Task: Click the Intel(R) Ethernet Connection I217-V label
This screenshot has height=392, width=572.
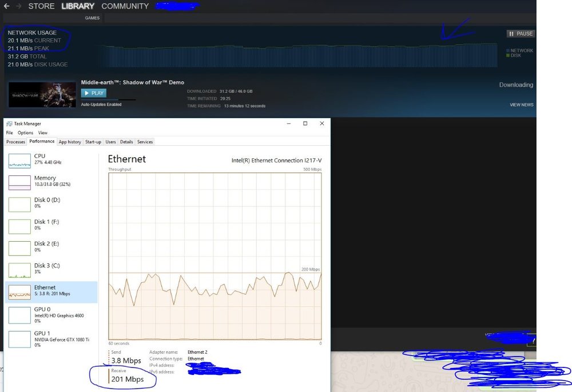Action: click(x=276, y=161)
